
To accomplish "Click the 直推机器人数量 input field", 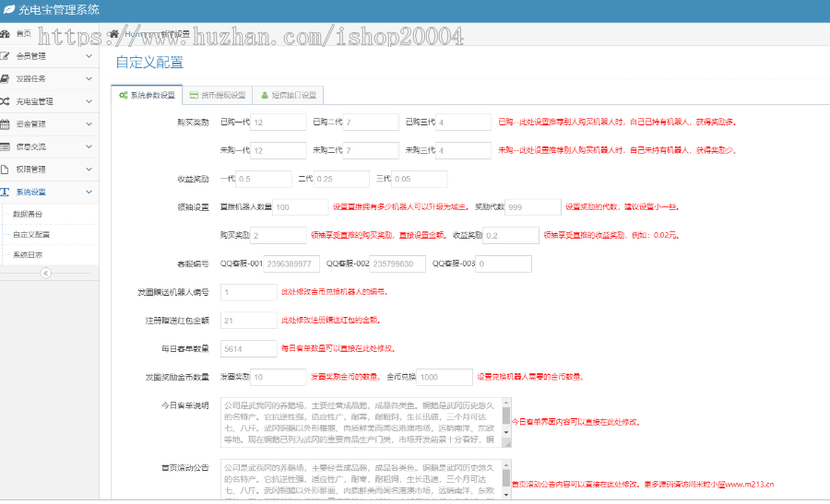I will coord(301,207).
